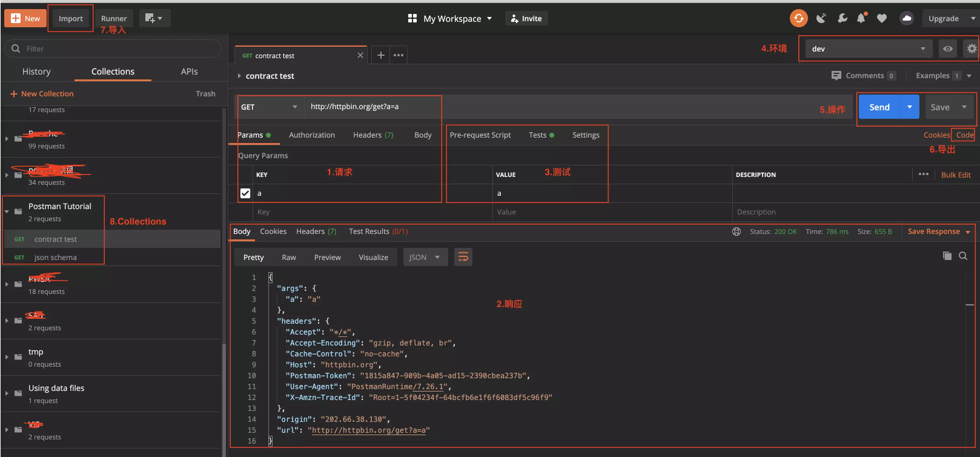Image resolution: width=980 pixels, height=457 pixels.
Task: Switch to the History sidebar tab
Action: [x=36, y=72]
